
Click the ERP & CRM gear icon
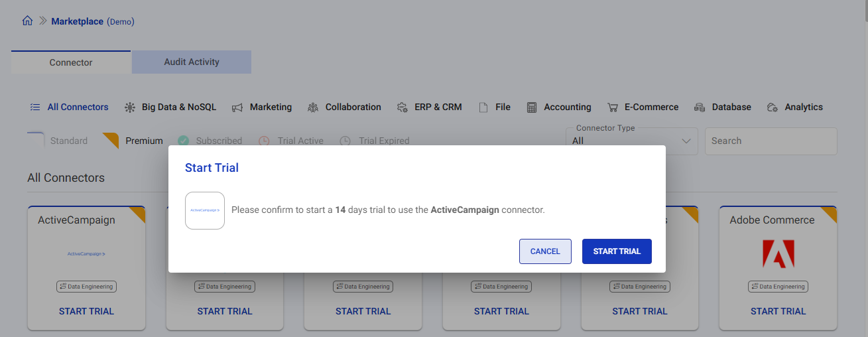(x=403, y=107)
